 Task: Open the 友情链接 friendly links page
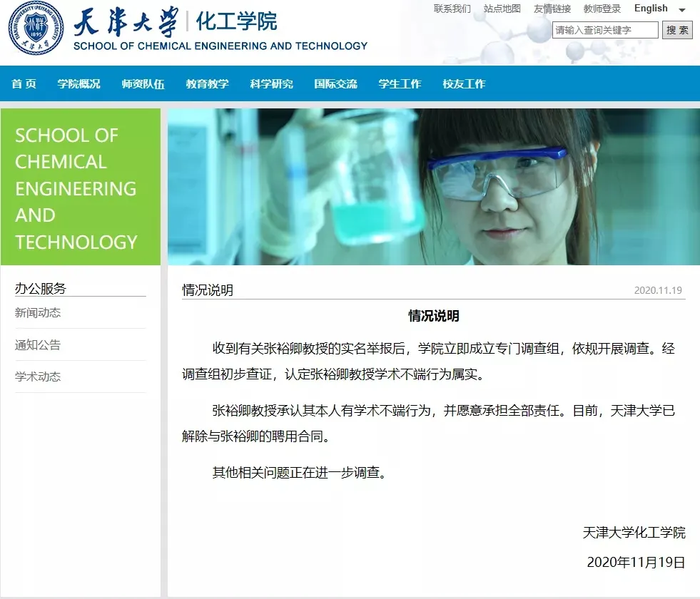tap(552, 9)
